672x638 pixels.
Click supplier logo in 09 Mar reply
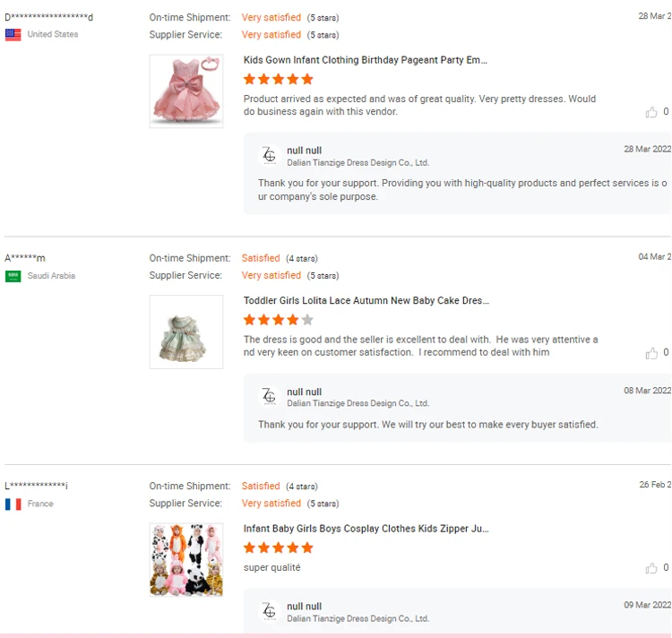[x=269, y=611]
